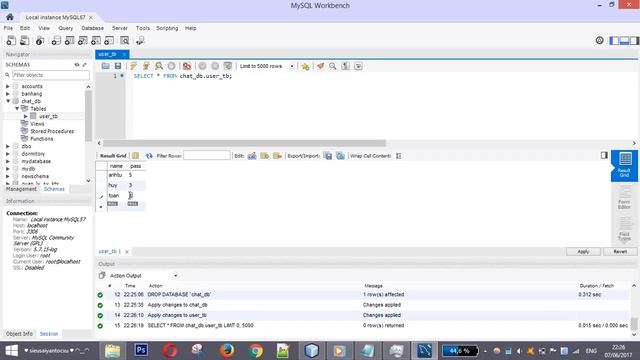Click the rollback transaction icon

click(x=215, y=66)
